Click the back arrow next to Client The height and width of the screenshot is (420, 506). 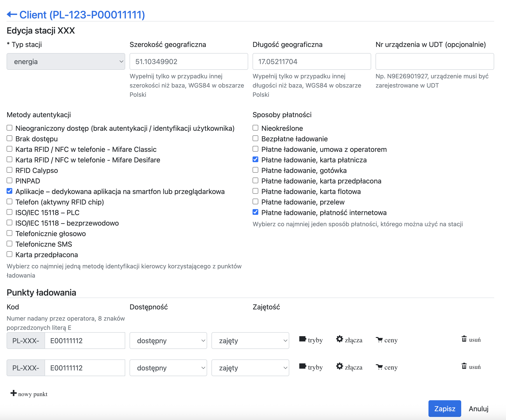tap(12, 15)
